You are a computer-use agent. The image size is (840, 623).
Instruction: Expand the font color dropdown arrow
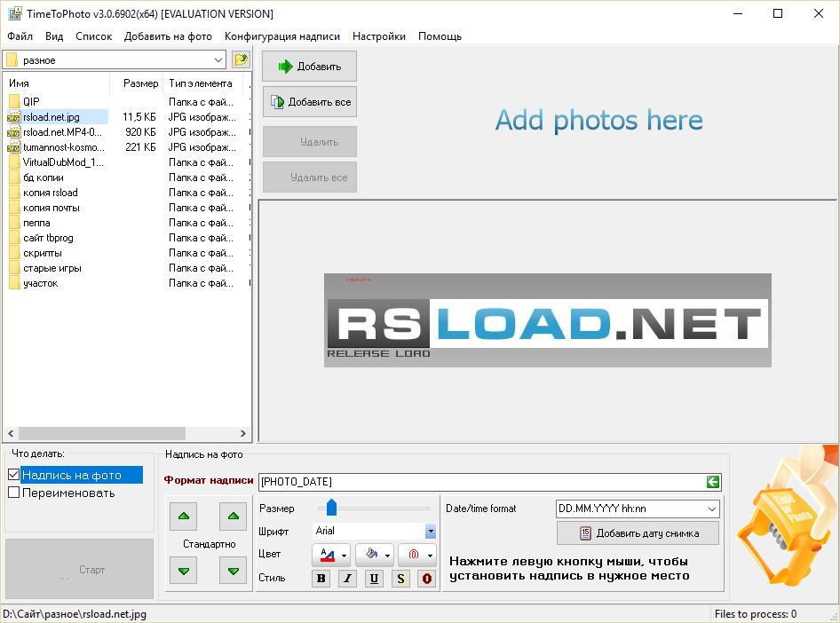(344, 556)
